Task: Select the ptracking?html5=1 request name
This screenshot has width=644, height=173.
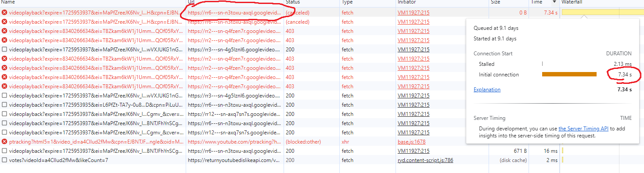Action: [x=96, y=142]
